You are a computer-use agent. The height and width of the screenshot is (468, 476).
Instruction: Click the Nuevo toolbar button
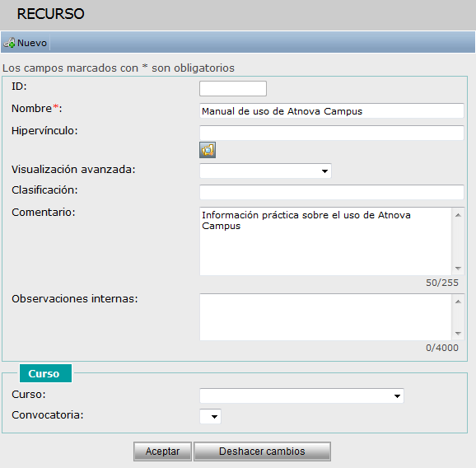pyautogui.click(x=26, y=43)
